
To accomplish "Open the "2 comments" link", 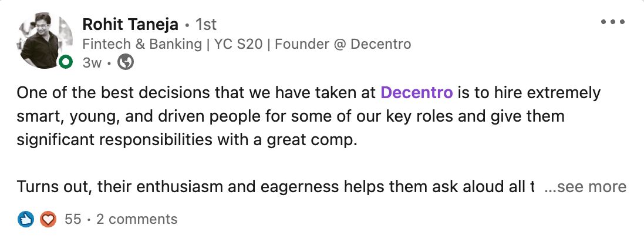I will (137, 219).
